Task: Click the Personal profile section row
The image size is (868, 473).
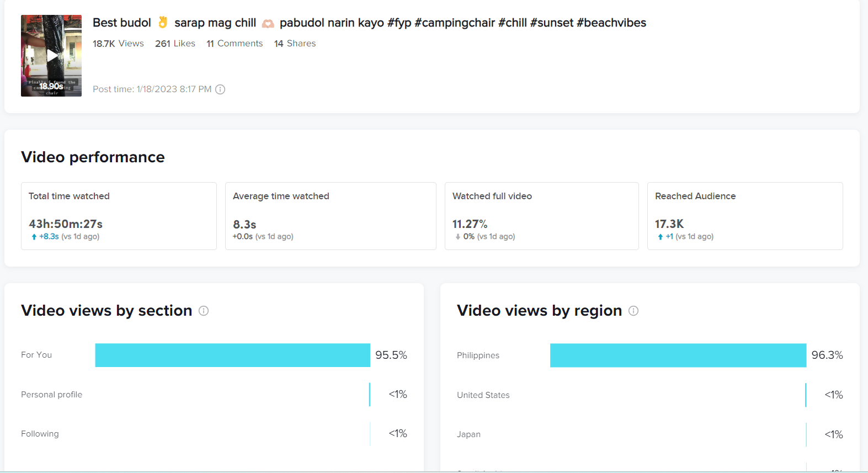Action: pyautogui.click(x=51, y=395)
